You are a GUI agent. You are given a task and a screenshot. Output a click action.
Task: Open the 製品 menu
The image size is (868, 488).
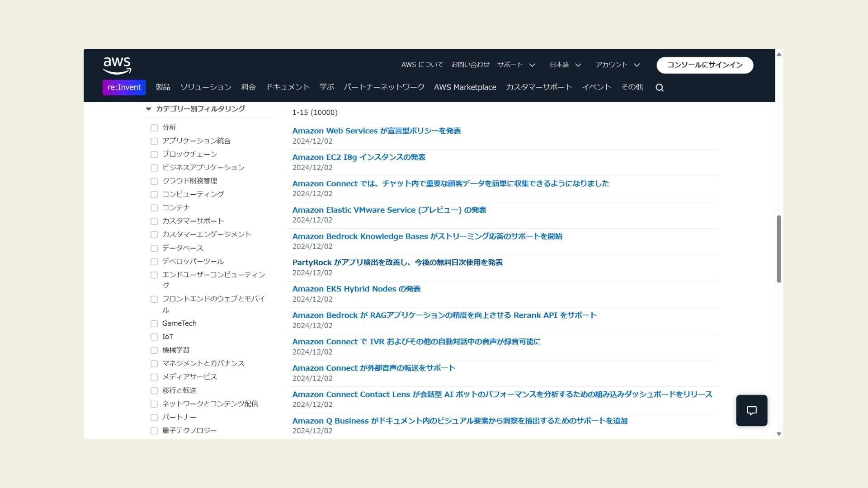pos(163,87)
